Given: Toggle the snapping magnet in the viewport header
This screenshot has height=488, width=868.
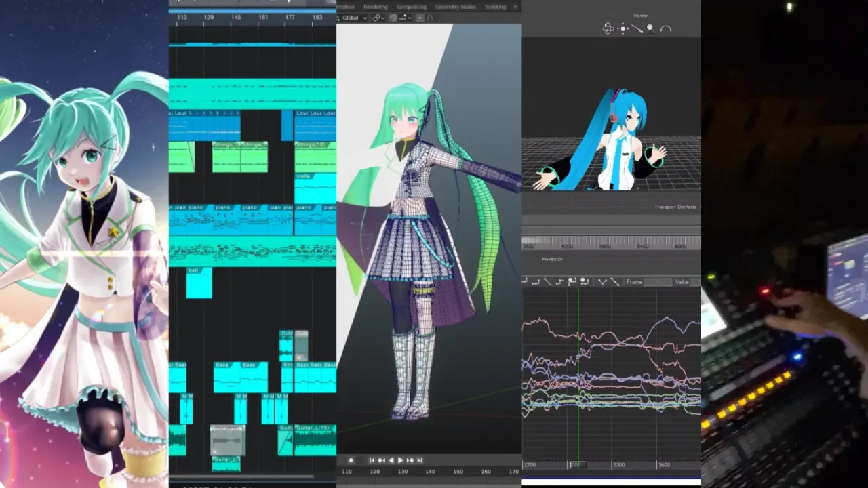Looking at the screenshot, I should 376,18.
